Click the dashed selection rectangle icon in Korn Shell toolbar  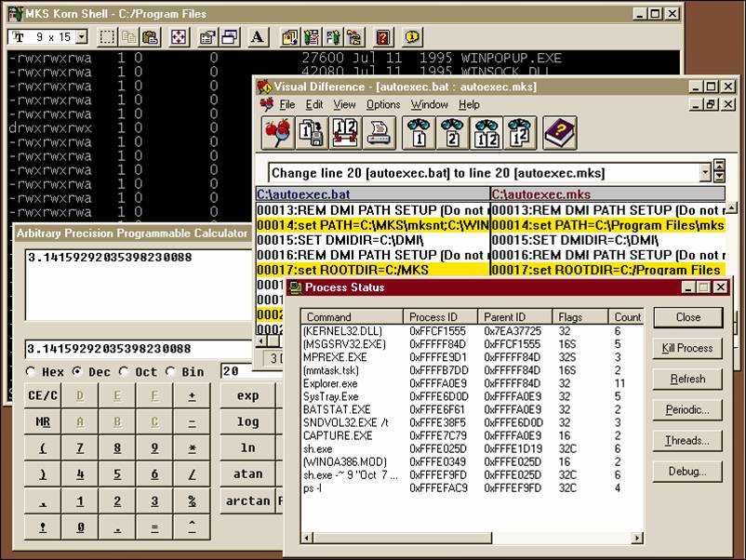107,37
